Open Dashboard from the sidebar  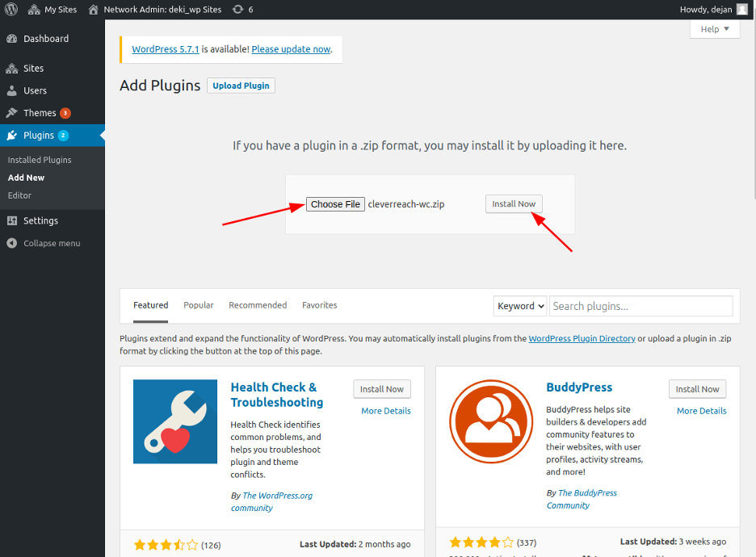click(x=45, y=39)
